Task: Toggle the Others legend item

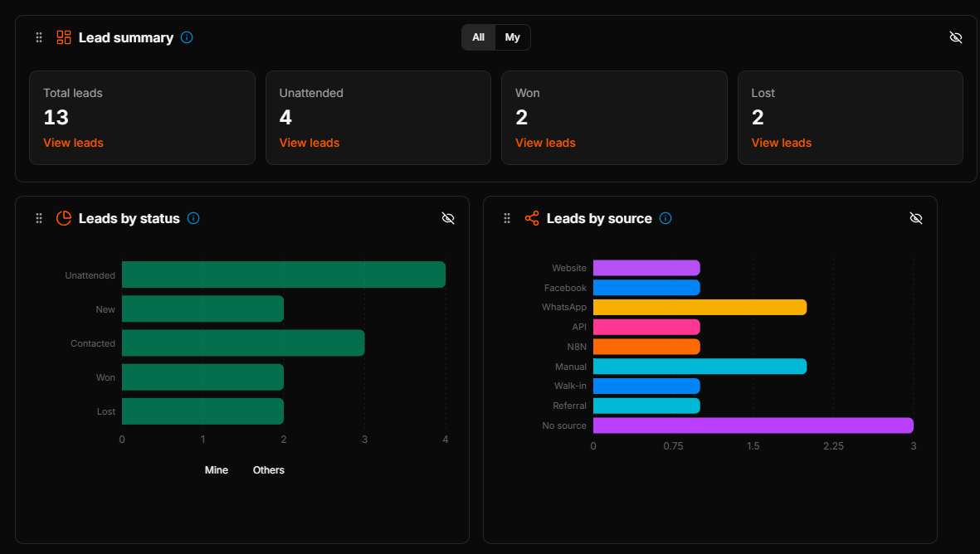Action: point(268,470)
